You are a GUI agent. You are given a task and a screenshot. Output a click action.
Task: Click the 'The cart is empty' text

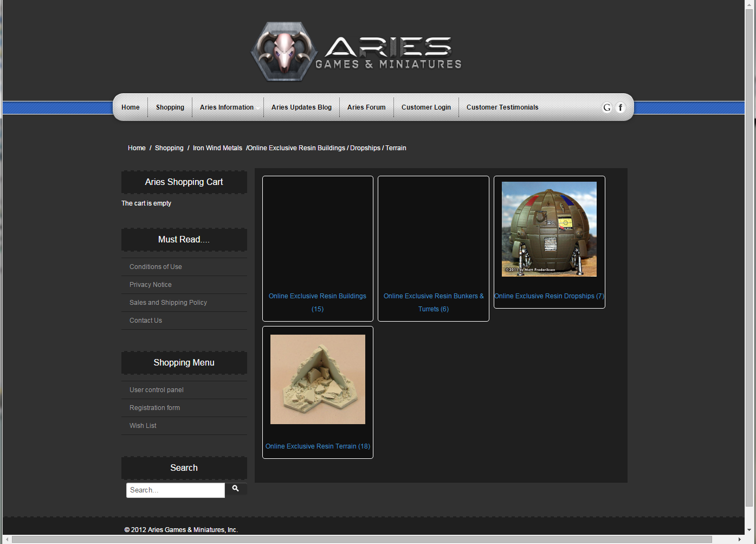146,203
